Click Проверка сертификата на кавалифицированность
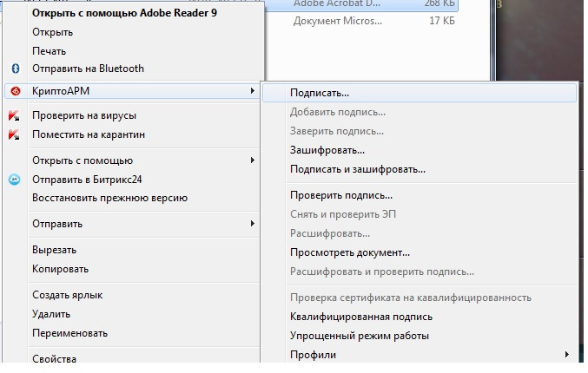 pos(411,298)
